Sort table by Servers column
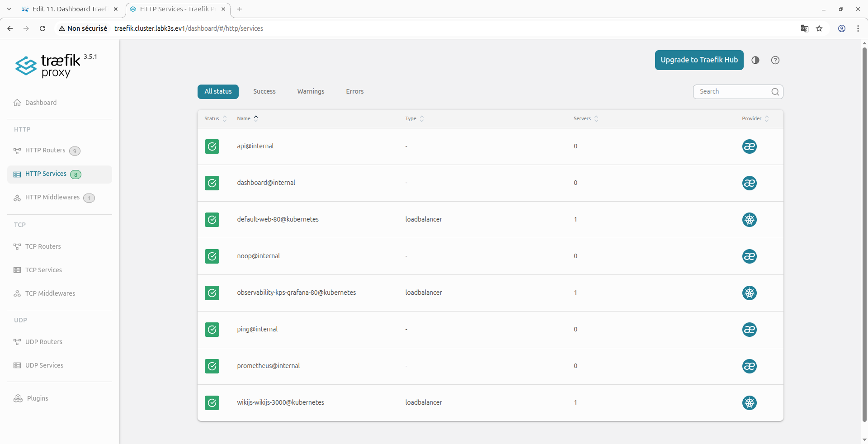The width and height of the screenshot is (868, 444). (586, 118)
